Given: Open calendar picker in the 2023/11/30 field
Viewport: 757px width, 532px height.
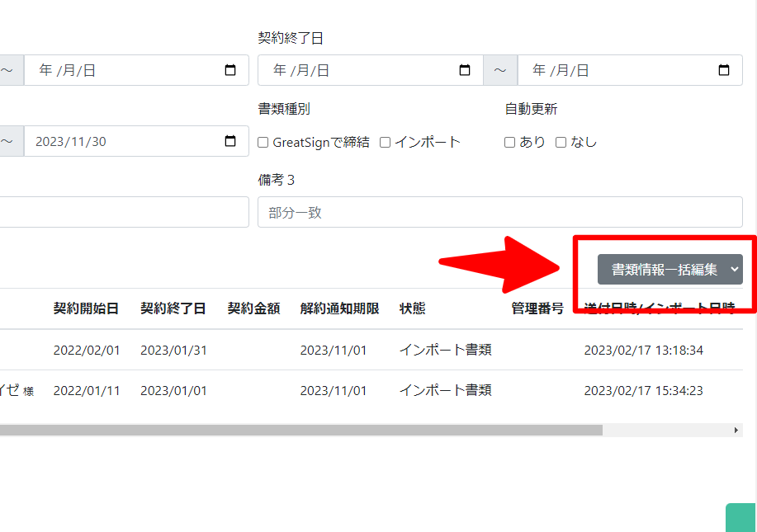Looking at the screenshot, I should pos(230,141).
